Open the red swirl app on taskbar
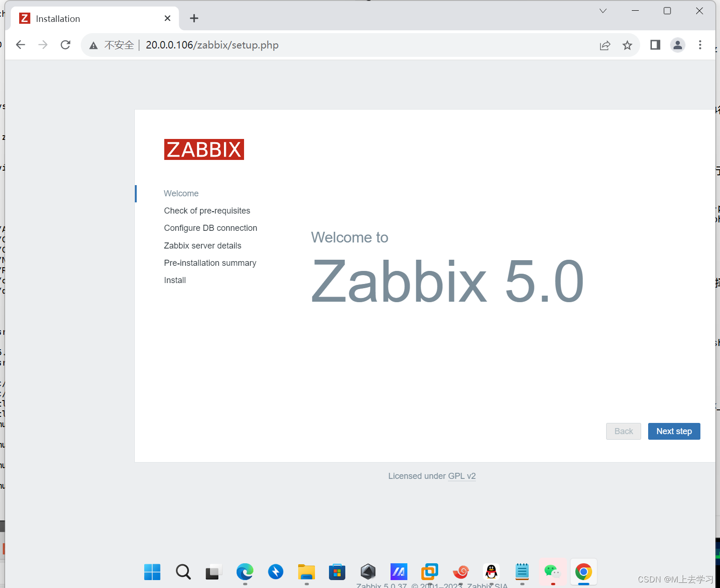 (461, 572)
